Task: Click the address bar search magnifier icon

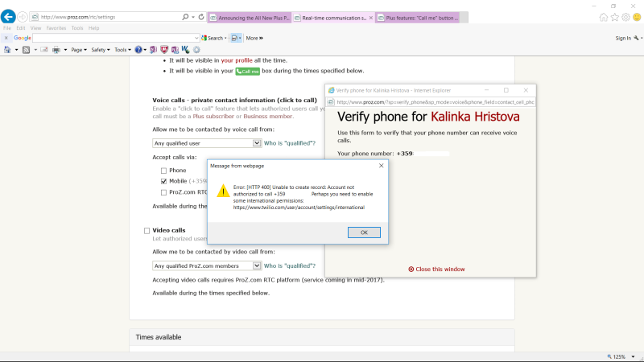Action: [185, 17]
